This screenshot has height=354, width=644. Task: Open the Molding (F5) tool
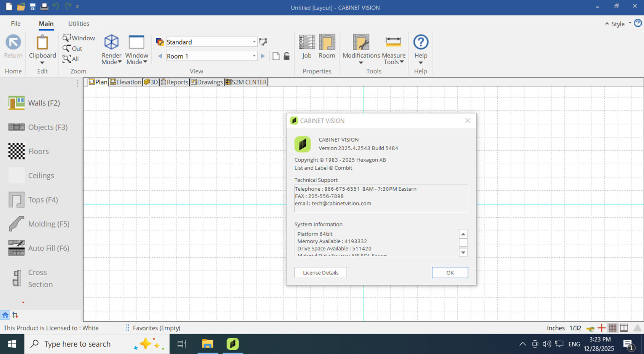click(x=39, y=224)
